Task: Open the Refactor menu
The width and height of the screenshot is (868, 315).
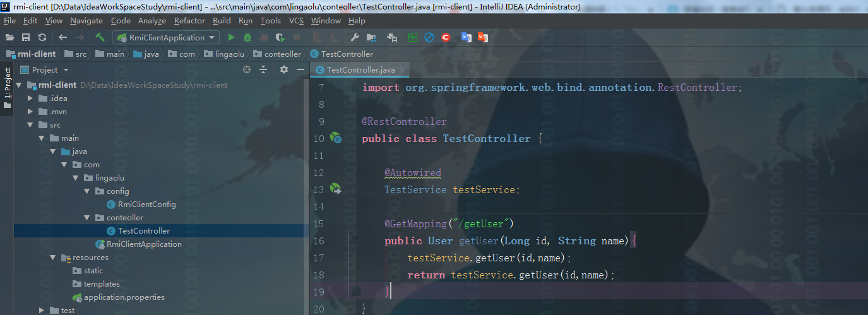Action: tap(190, 21)
